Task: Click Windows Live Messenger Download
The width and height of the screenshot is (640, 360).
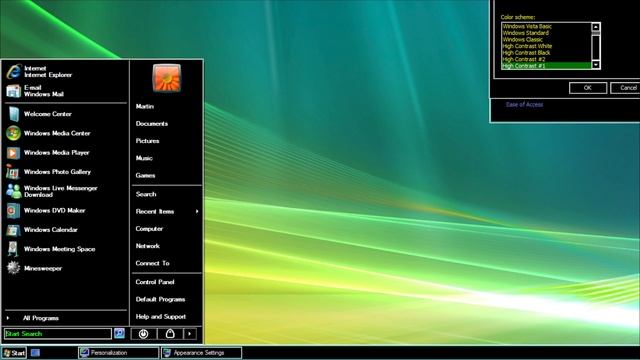Action: pyautogui.click(x=65, y=191)
